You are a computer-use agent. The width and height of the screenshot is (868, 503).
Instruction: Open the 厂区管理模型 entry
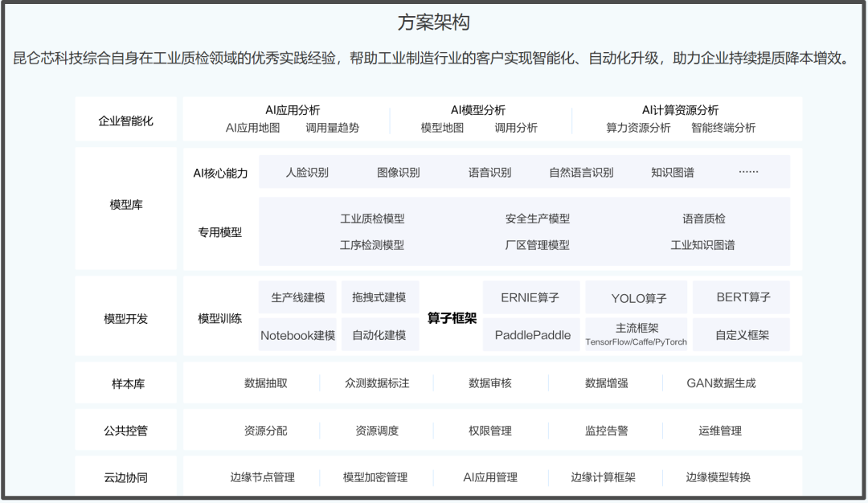538,245
